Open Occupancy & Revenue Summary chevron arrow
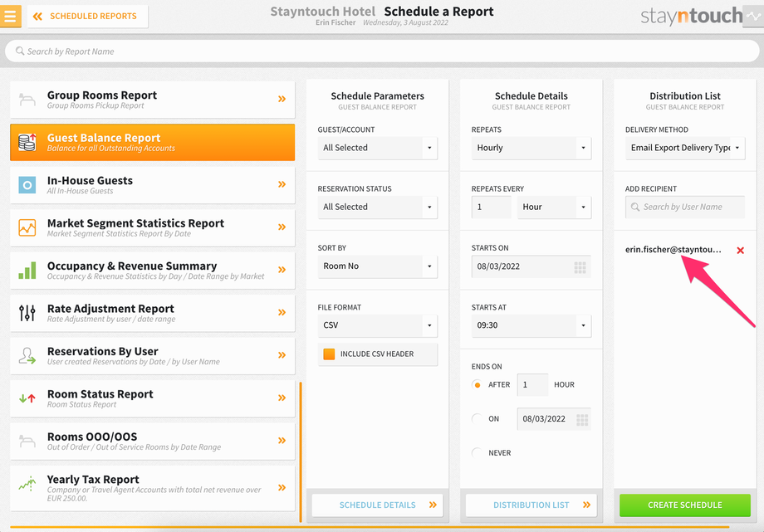The height and width of the screenshot is (532, 764). [282, 270]
